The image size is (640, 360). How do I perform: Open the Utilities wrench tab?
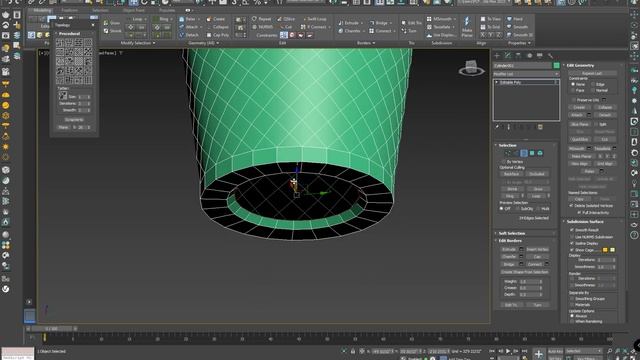tap(550, 56)
